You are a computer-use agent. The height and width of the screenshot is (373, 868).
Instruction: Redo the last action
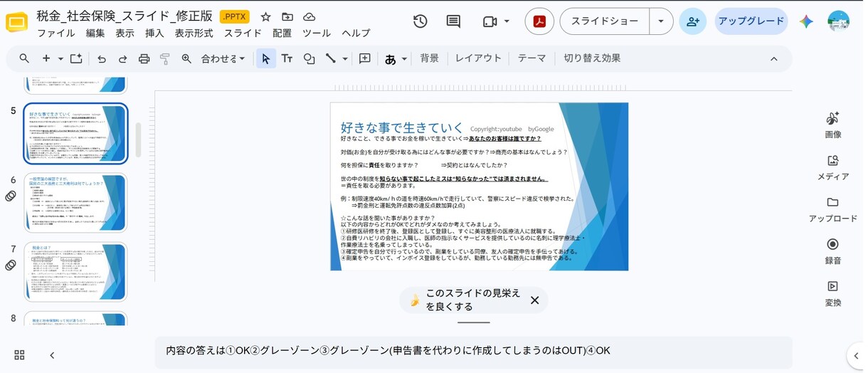122,58
